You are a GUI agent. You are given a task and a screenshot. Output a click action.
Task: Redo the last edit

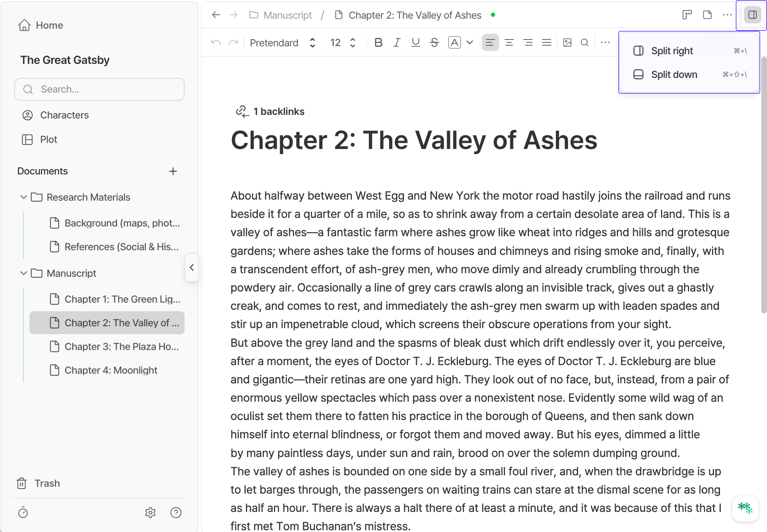tap(233, 43)
